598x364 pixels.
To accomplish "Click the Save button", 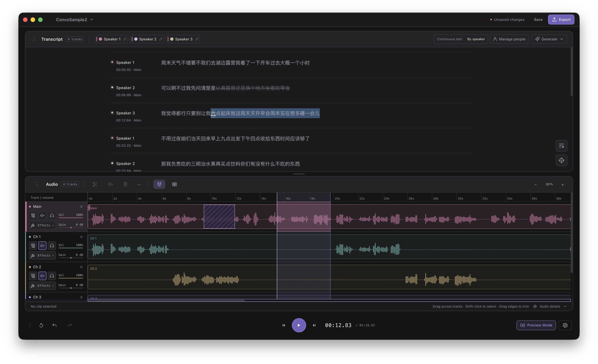I will coord(538,20).
